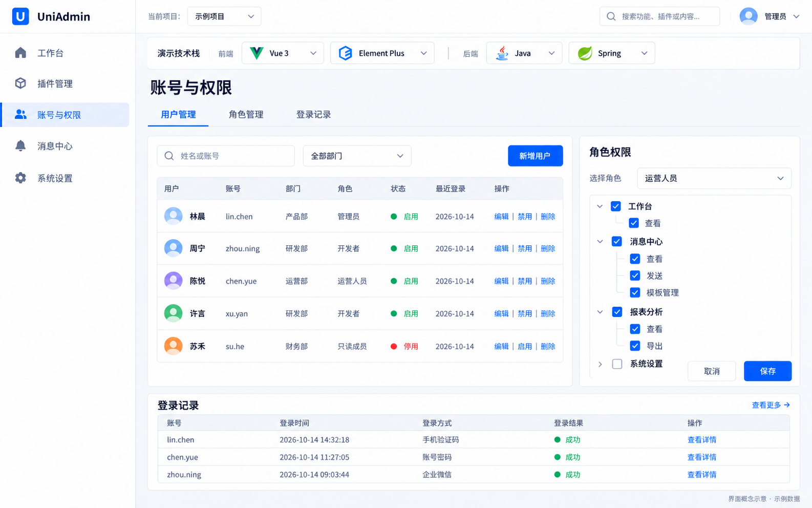Screen dimensions: 812x508
Task: Click the Java logo icon
Action: [x=502, y=53]
